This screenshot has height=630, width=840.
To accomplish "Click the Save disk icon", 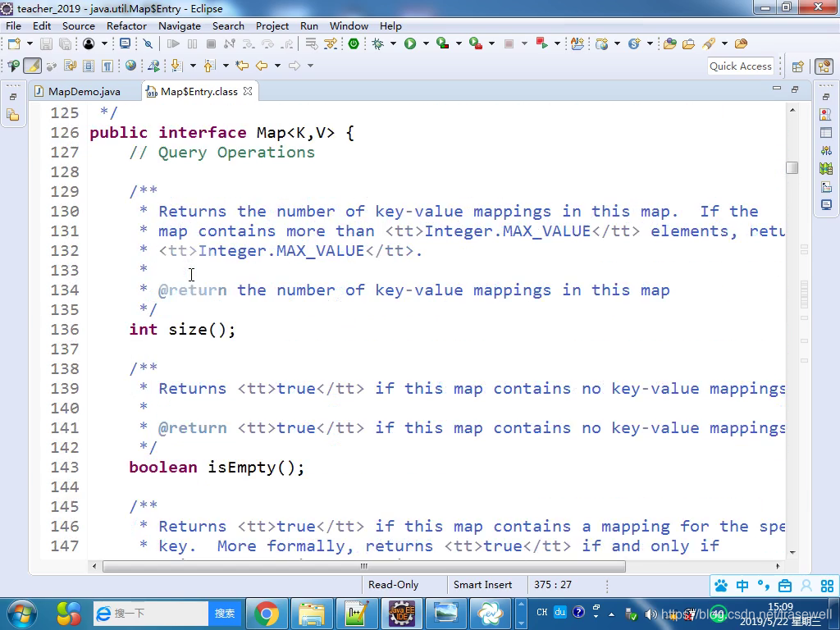I will click(46, 44).
